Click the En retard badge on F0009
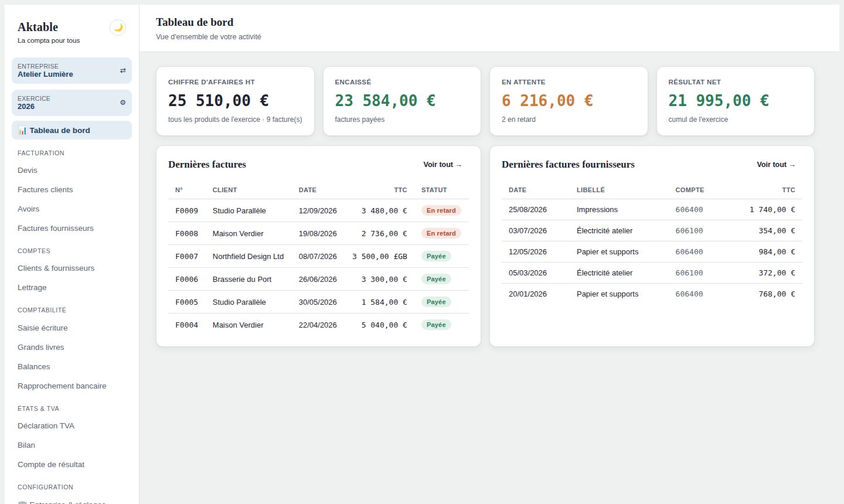The image size is (844, 504). (x=441, y=210)
